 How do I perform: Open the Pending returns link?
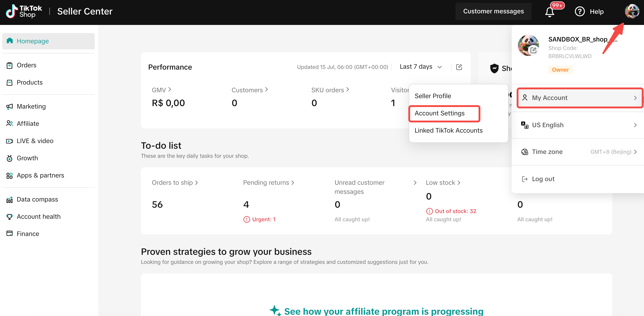pyautogui.click(x=269, y=183)
